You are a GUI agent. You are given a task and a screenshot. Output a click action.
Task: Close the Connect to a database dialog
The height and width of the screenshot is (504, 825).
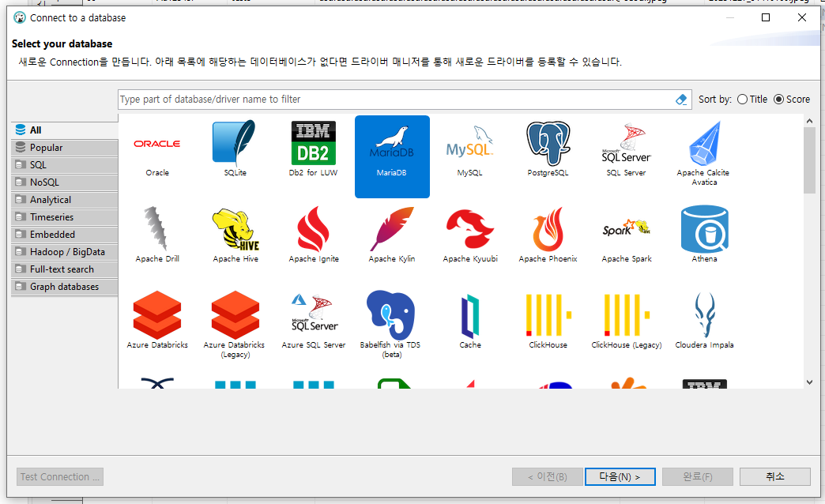click(x=802, y=17)
